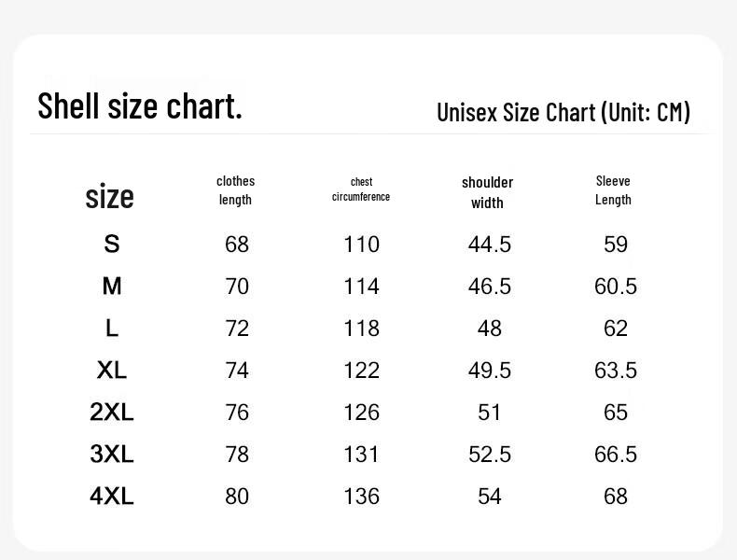Click the L size row label
The image size is (737, 560).
(112, 328)
